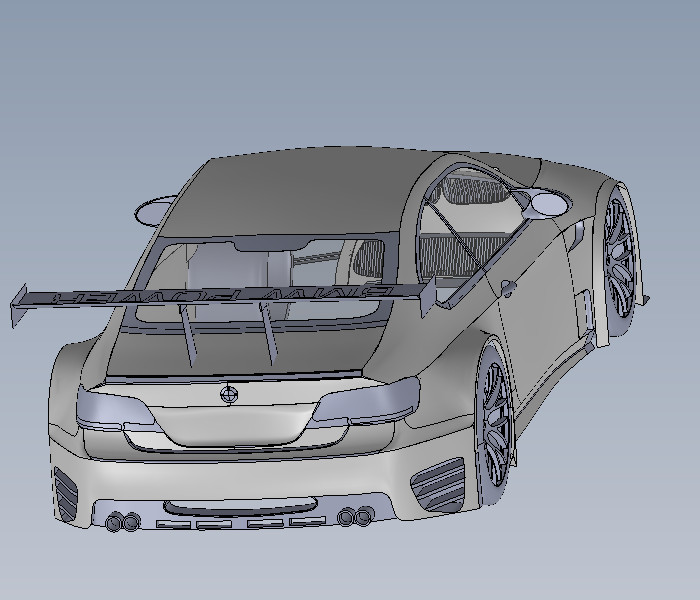Select the roundel emblem on the trunk lid
Image resolution: width=700 pixels, height=600 pixels.
pyautogui.click(x=229, y=394)
